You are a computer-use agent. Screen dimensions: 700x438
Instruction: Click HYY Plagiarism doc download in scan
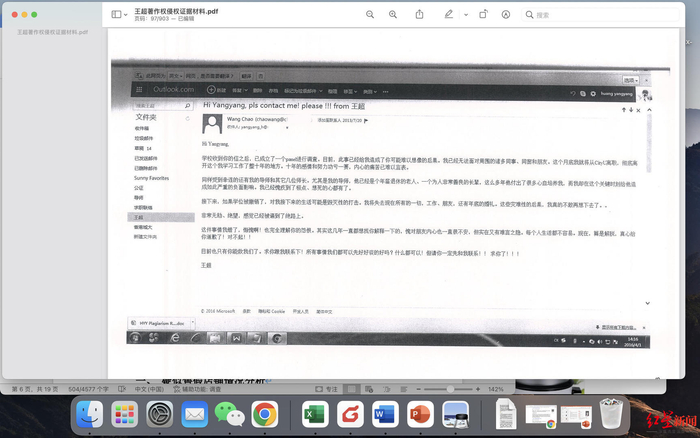tap(162, 323)
